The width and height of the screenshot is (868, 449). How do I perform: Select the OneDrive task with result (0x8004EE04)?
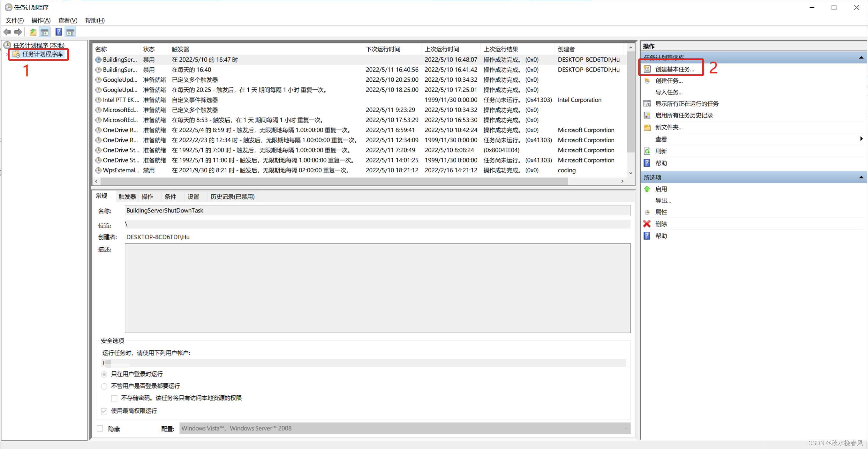click(x=359, y=151)
